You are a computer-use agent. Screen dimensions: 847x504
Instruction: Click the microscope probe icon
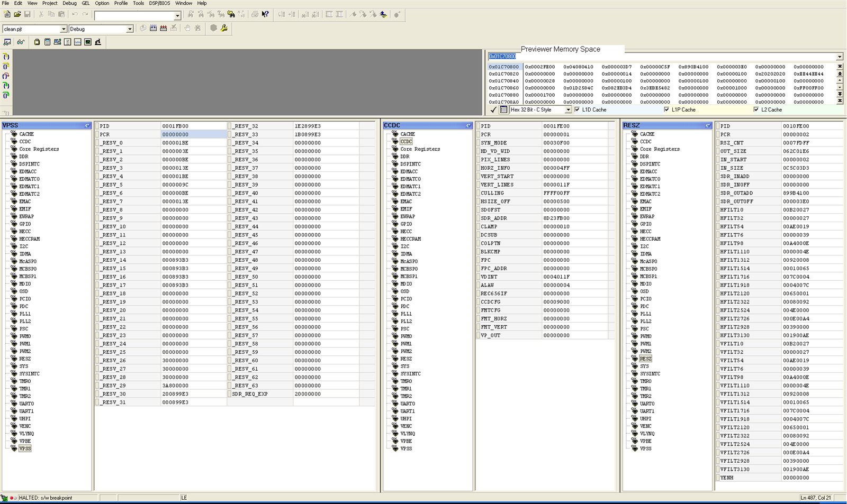(98, 42)
